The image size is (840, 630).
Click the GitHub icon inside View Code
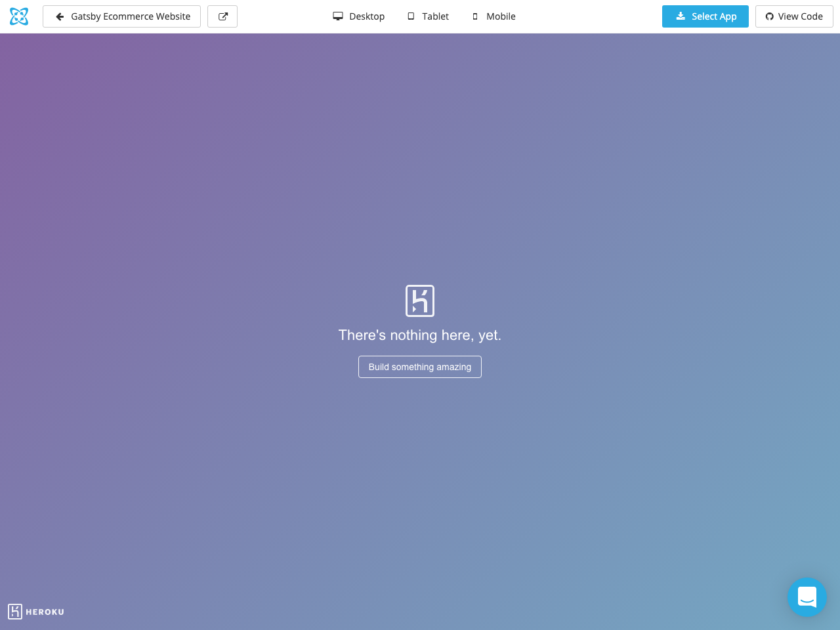768,16
